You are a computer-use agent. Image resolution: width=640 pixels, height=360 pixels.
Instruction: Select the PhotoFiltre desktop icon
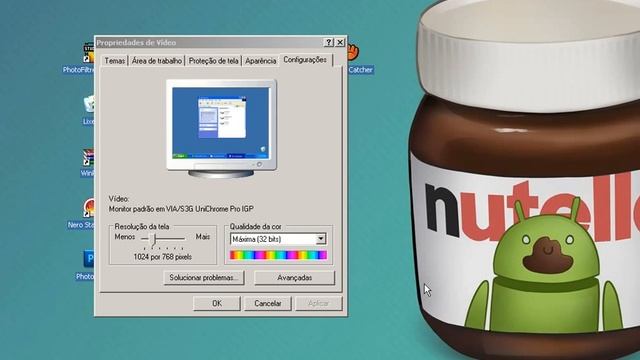coord(80,58)
